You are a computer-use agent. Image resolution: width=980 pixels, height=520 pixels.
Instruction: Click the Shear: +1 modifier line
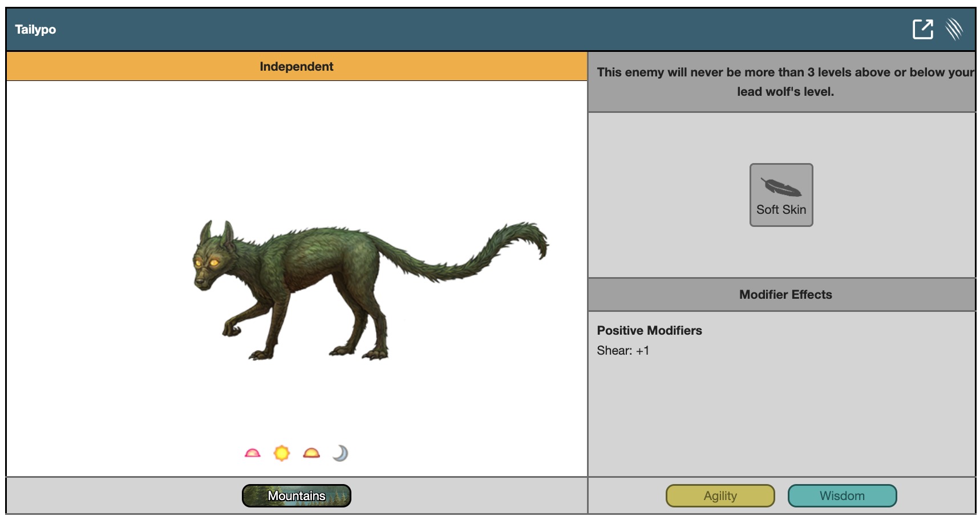pos(623,351)
